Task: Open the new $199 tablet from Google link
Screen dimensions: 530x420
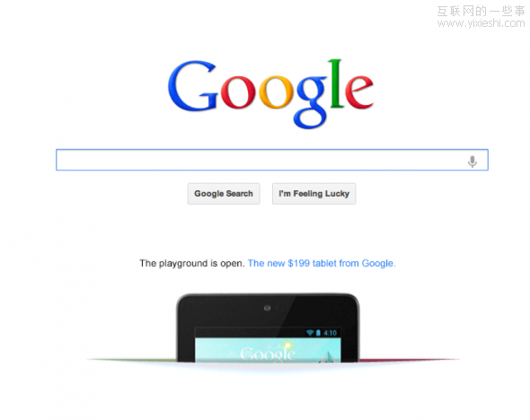Action: click(322, 263)
